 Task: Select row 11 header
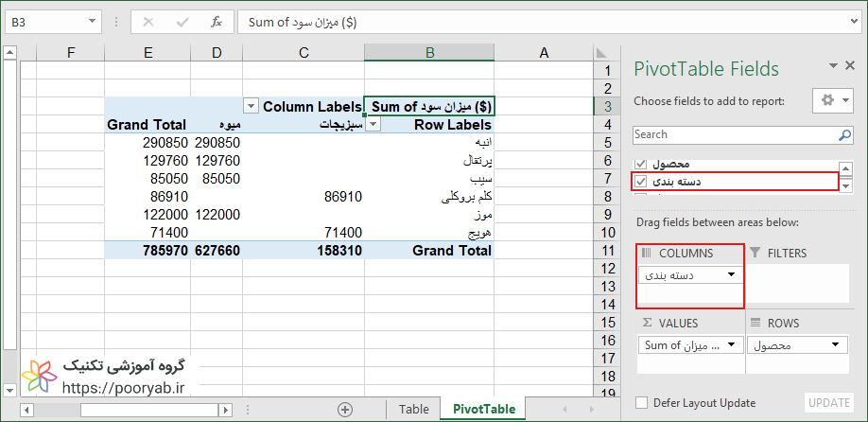click(608, 251)
